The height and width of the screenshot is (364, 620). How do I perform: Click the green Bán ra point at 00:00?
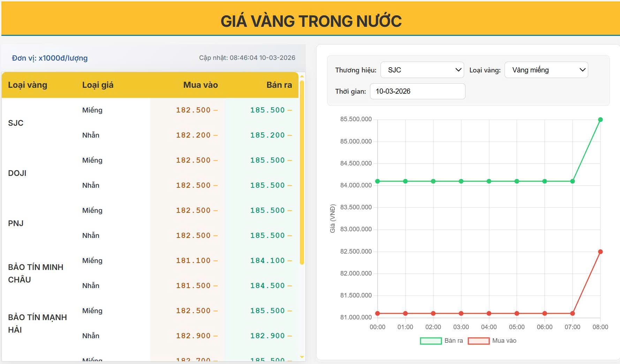377,181
